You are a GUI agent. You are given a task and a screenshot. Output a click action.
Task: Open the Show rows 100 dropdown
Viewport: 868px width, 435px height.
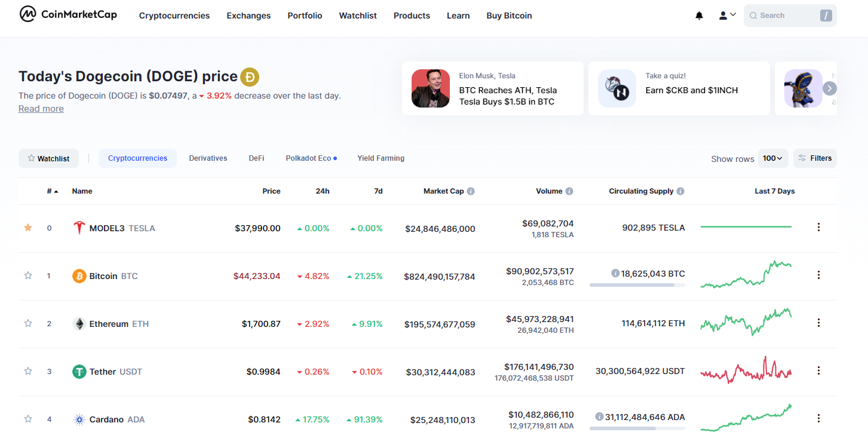tap(773, 158)
